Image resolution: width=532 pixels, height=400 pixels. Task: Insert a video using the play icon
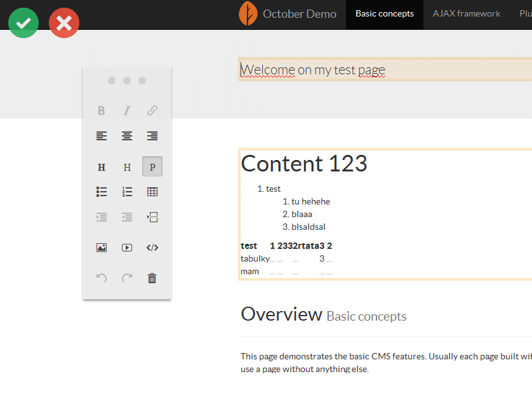click(x=127, y=248)
